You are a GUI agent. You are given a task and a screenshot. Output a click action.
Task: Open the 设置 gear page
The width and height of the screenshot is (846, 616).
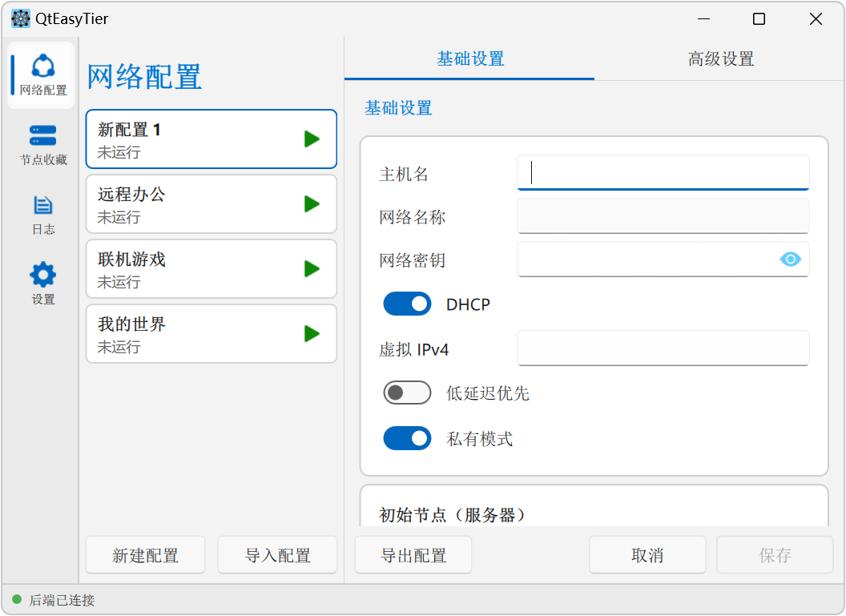(42, 284)
